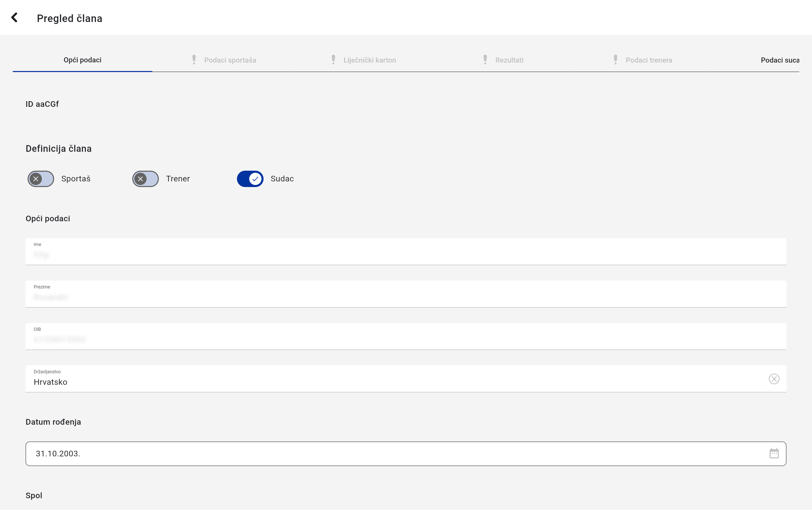
Task: Open the Rezultati tab
Action: coord(509,60)
